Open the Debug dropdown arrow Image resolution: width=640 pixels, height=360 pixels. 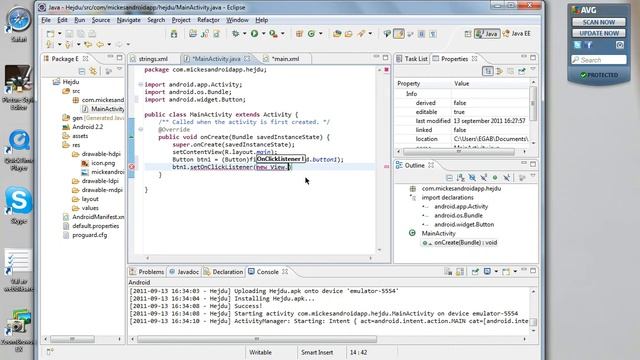[244, 33]
